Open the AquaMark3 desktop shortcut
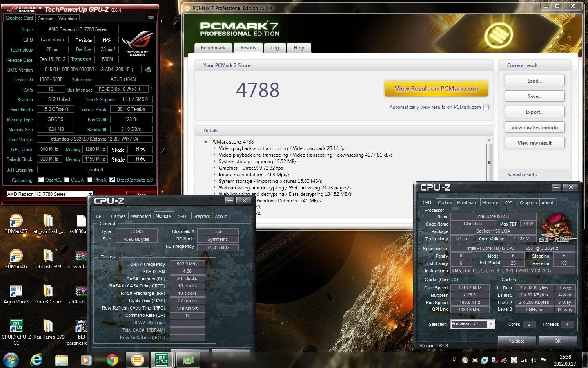588x368 pixels. coord(16,294)
